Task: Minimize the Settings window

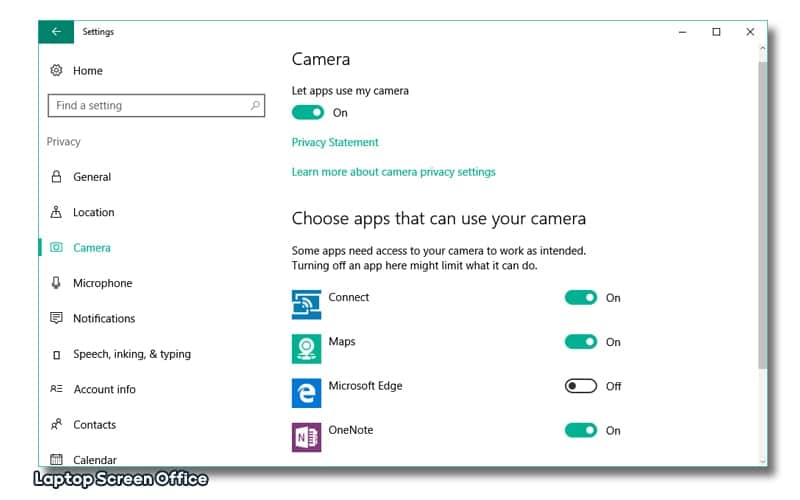Action: click(682, 32)
